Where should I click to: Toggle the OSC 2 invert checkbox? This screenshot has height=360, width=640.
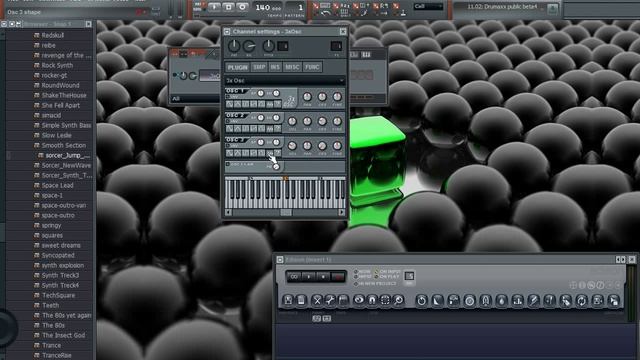click(x=228, y=121)
